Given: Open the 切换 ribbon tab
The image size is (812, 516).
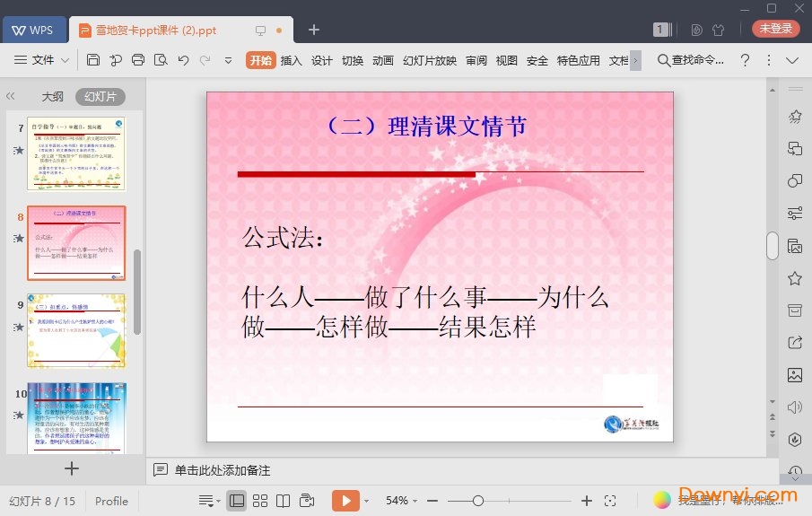Looking at the screenshot, I should click(352, 61).
